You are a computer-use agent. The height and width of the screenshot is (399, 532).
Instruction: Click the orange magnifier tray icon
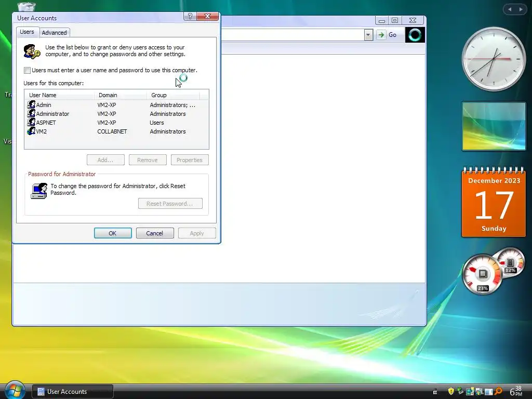click(x=498, y=392)
